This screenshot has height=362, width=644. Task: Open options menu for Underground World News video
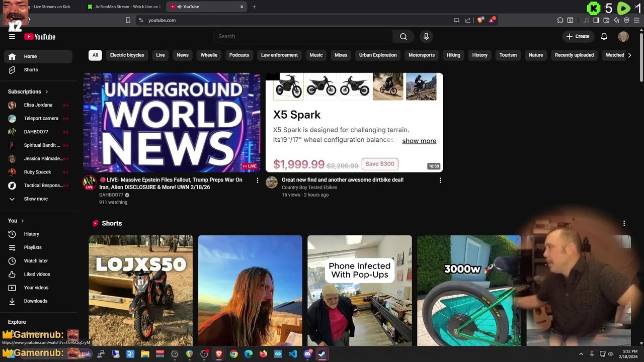click(x=258, y=180)
